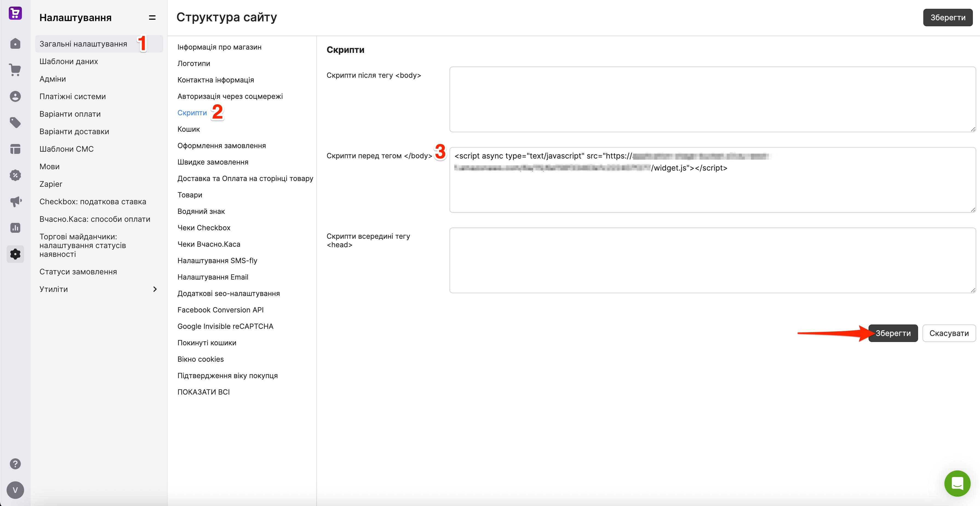Image resolution: width=980 pixels, height=506 pixels.
Task: Open the Help question mark icon
Action: [15, 464]
